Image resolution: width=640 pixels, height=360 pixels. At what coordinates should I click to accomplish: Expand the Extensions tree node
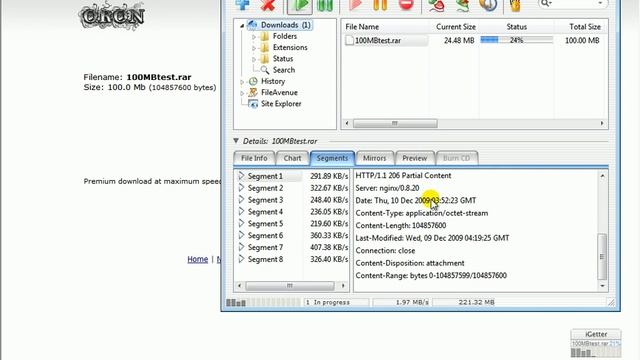[x=253, y=48]
